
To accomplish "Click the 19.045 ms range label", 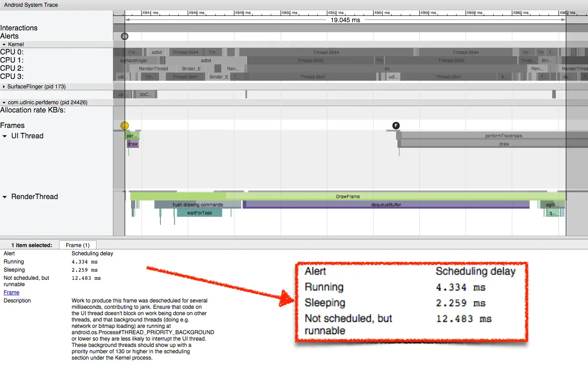I will tap(345, 20).
